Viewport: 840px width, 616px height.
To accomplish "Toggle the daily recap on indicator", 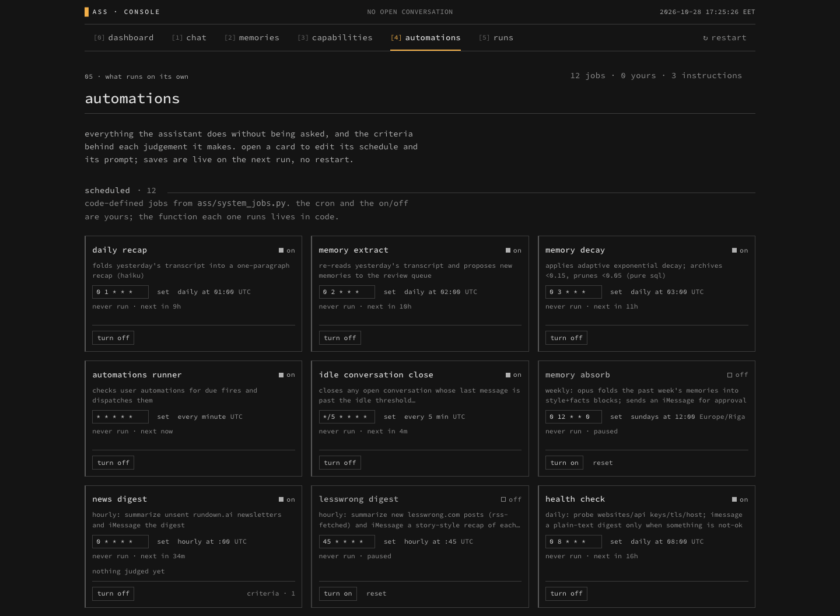I will click(287, 250).
